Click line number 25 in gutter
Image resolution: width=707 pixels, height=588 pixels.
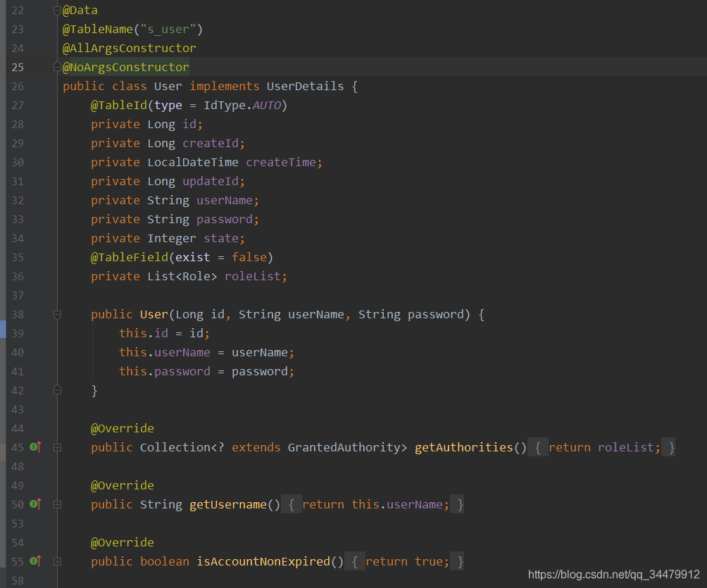tap(18, 67)
